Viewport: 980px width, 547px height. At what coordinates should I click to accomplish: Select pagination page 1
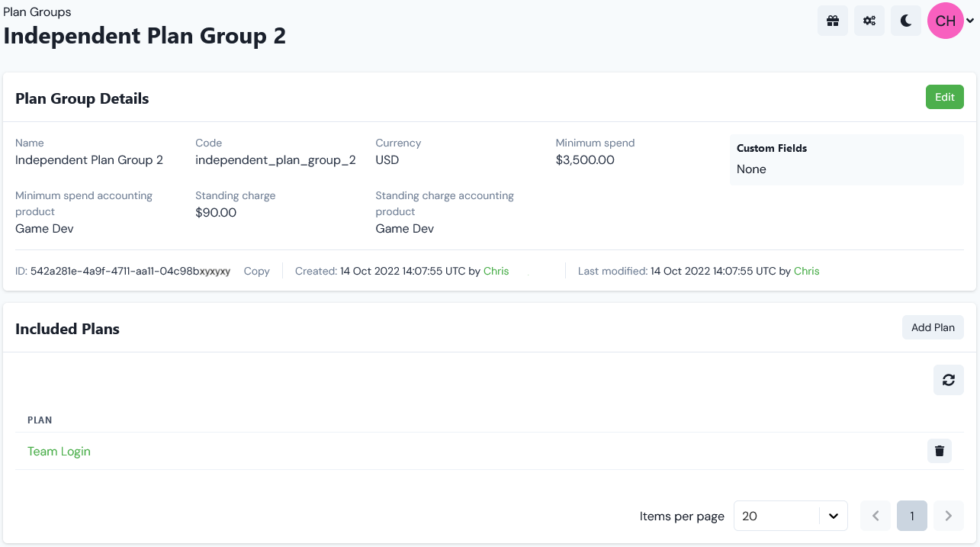(911, 516)
